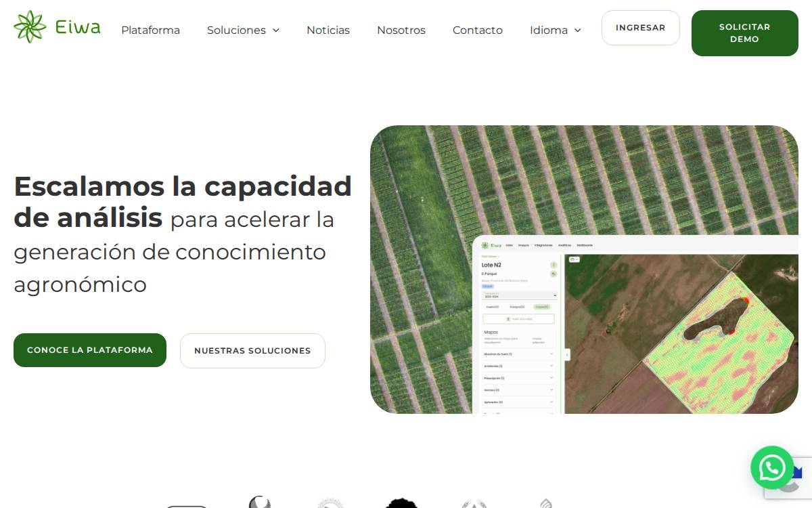Click the CONOCE LA PLATAFORMA button

pos(90,350)
